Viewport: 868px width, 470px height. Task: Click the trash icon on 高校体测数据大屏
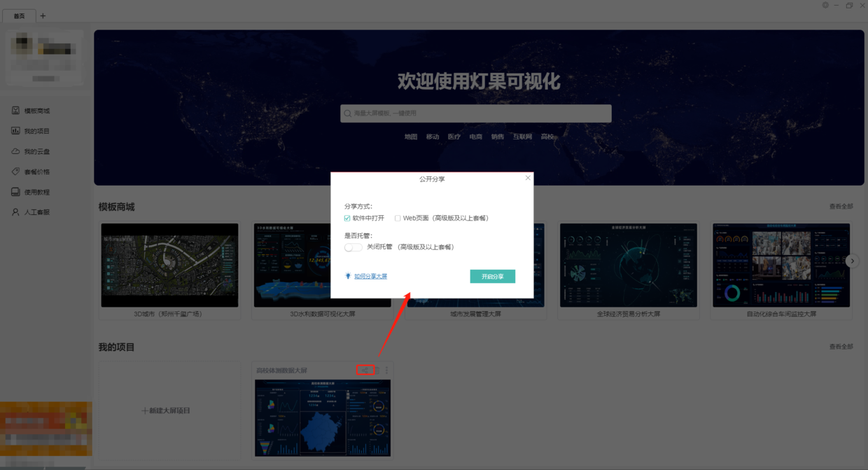pos(377,370)
